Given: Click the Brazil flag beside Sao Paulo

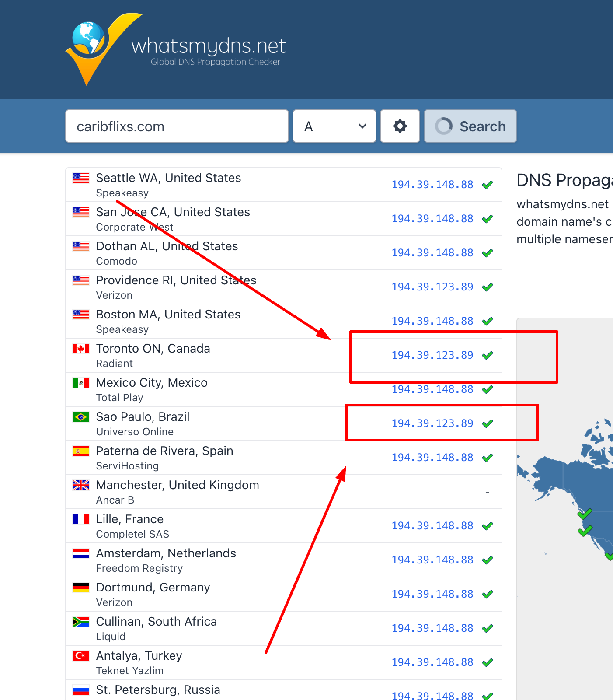Looking at the screenshot, I should coord(81,417).
